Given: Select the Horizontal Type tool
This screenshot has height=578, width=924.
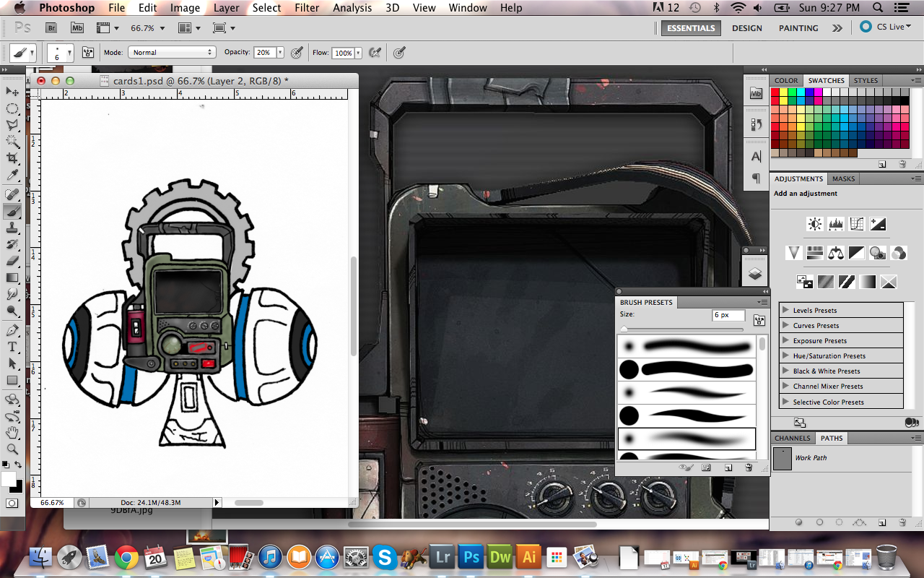Looking at the screenshot, I should click(x=13, y=347).
